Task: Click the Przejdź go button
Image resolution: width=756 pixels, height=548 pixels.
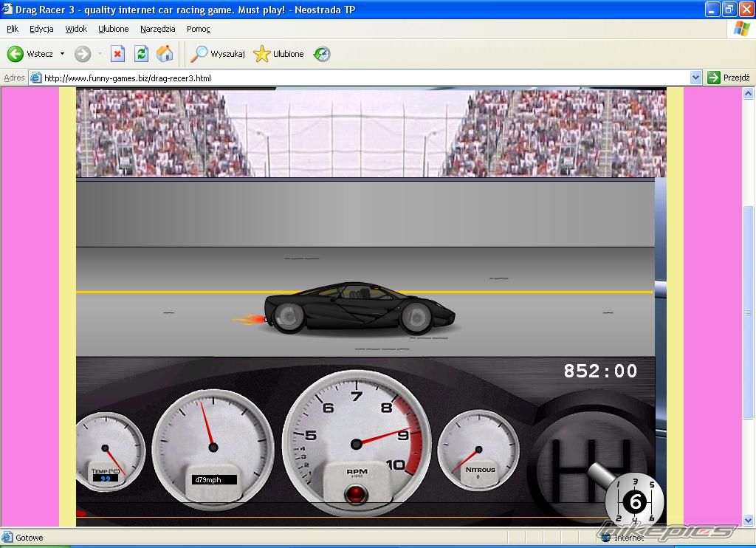Action: 728,78
